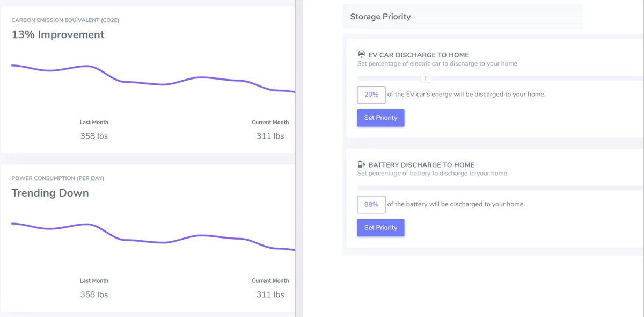Click Current Month 311 lbs in power card

pyautogui.click(x=270, y=288)
